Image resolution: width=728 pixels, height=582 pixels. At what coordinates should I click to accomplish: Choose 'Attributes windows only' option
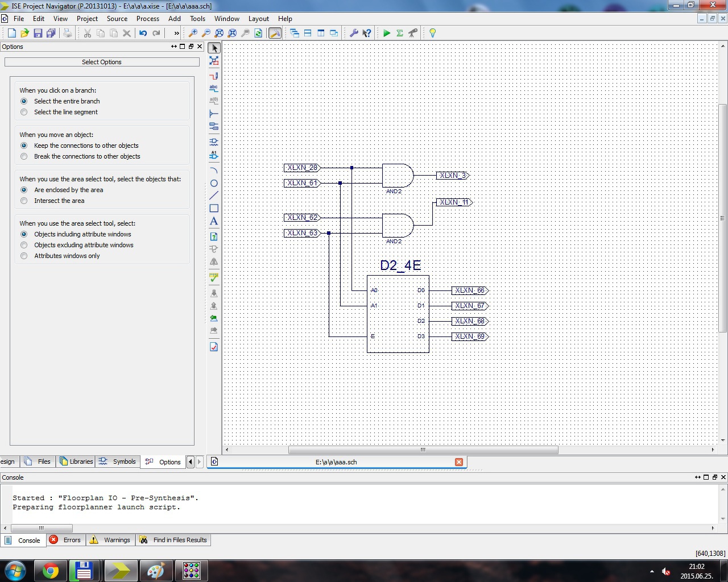[24, 256]
